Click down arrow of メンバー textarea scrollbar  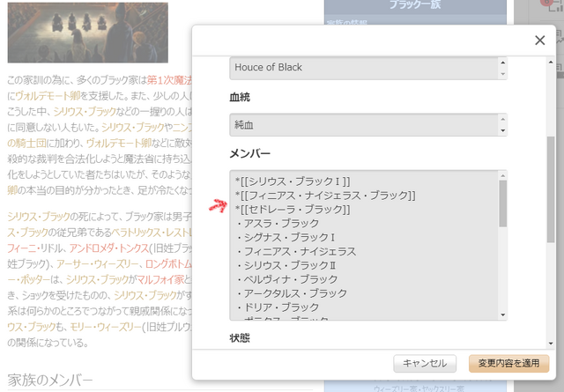click(503, 315)
